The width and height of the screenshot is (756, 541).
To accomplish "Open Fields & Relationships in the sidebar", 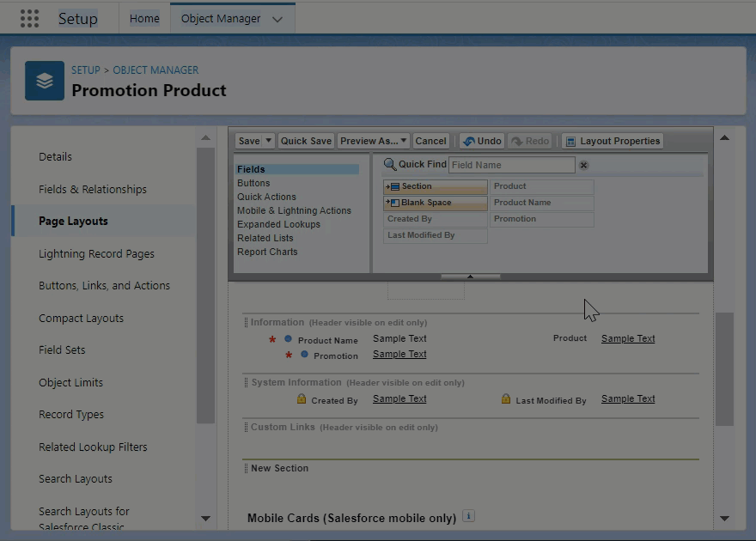I will click(x=93, y=189).
